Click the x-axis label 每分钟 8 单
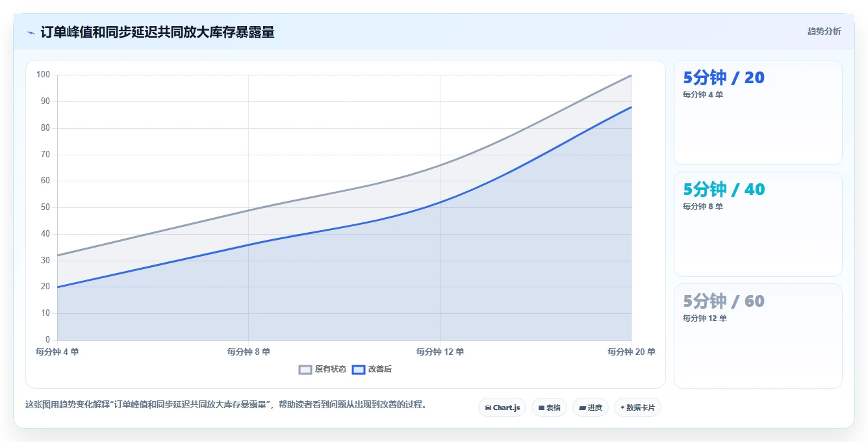The height and width of the screenshot is (442, 868). pos(249,352)
